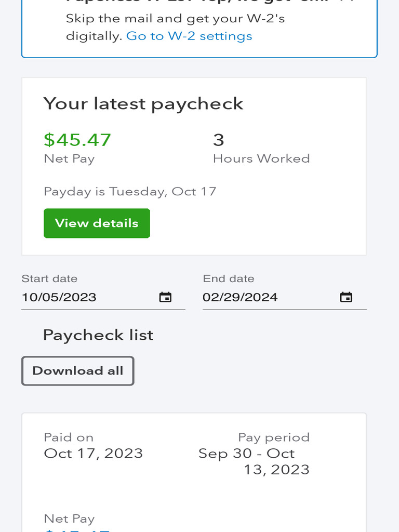Click the Hours Worked label
Image resolution: width=399 pixels, height=532 pixels.
[x=261, y=158]
